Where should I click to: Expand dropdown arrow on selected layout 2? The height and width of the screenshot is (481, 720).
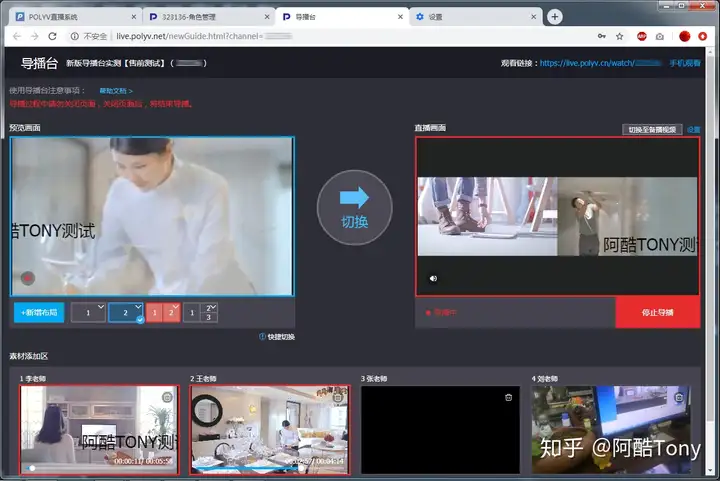click(138, 307)
